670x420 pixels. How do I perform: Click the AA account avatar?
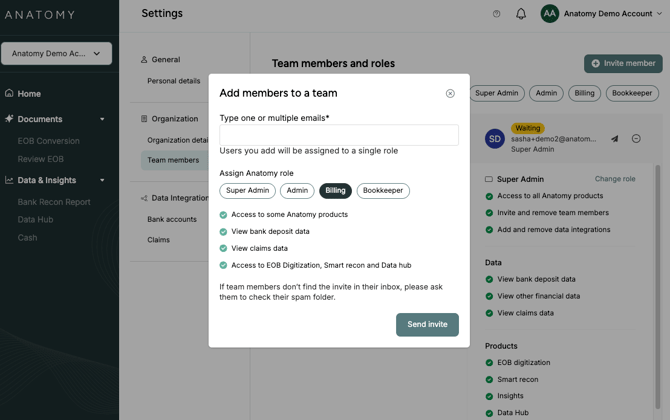tap(549, 14)
